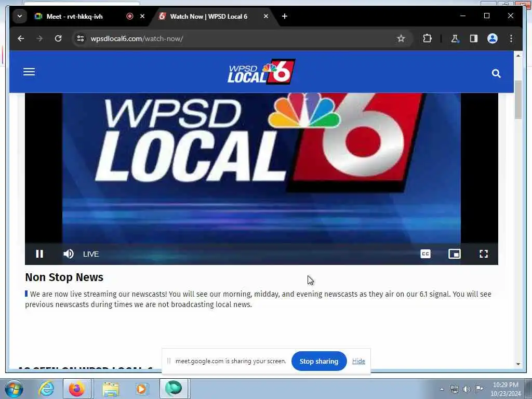Open network status tray icon
The image size is (532, 399).
click(454, 389)
